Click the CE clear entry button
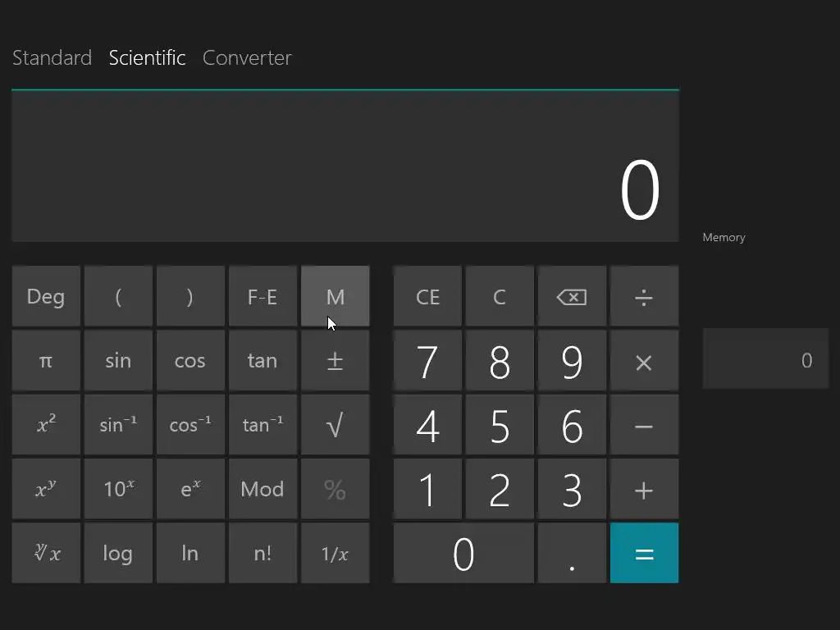This screenshot has width=840, height=630. (x=427, y=296)
